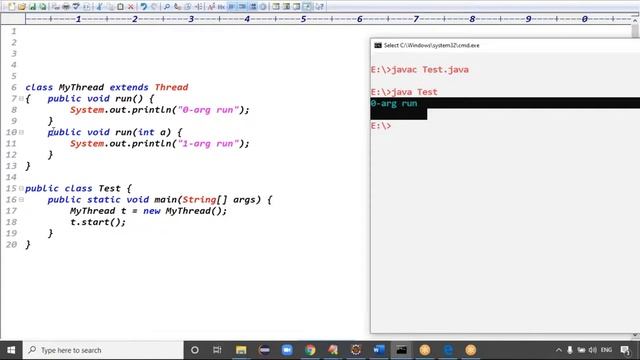Click the editor vertical scrollbar thumb

(x=635, y=31)
